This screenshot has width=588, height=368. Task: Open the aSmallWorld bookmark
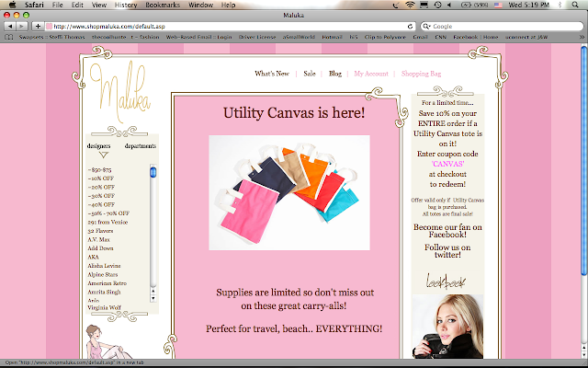[x=299, y=37]
